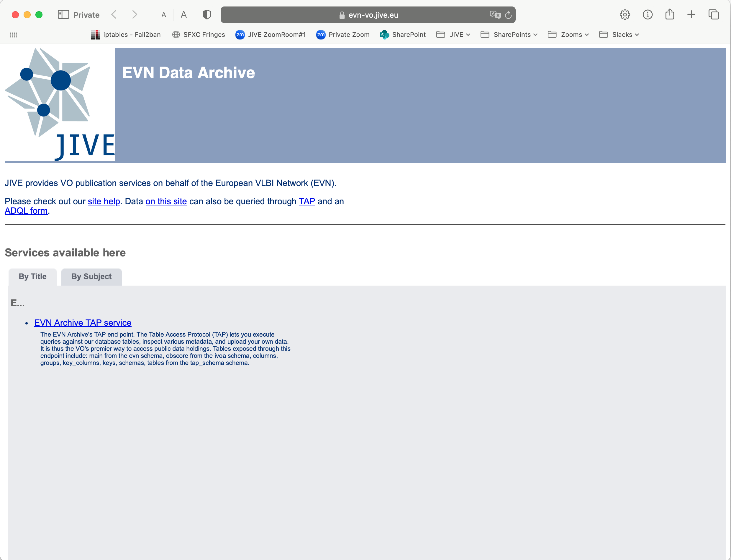Screen dimensions: 731x560
Task: Follow the 'on this site' link
Action: [166, 201]
